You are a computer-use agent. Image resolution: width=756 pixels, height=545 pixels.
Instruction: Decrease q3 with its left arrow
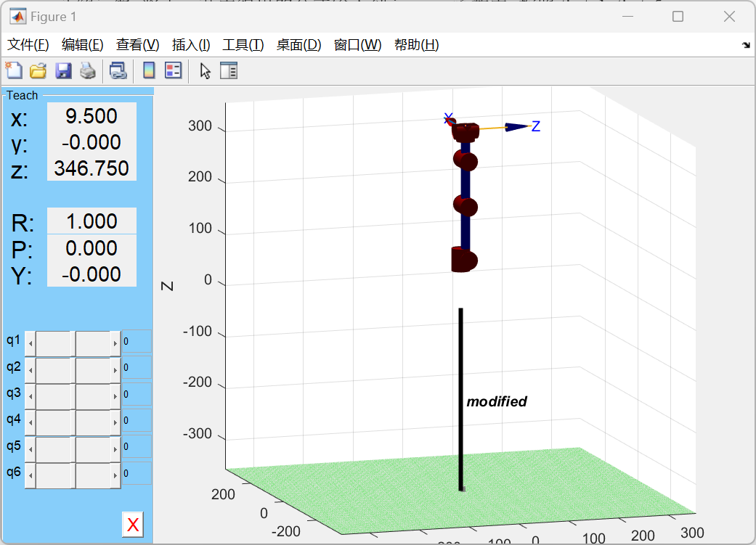[31, 396]
